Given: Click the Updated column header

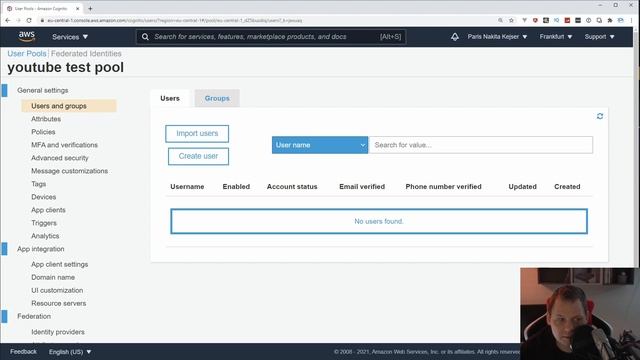Looking at the screenshot, I should (522, 187).
